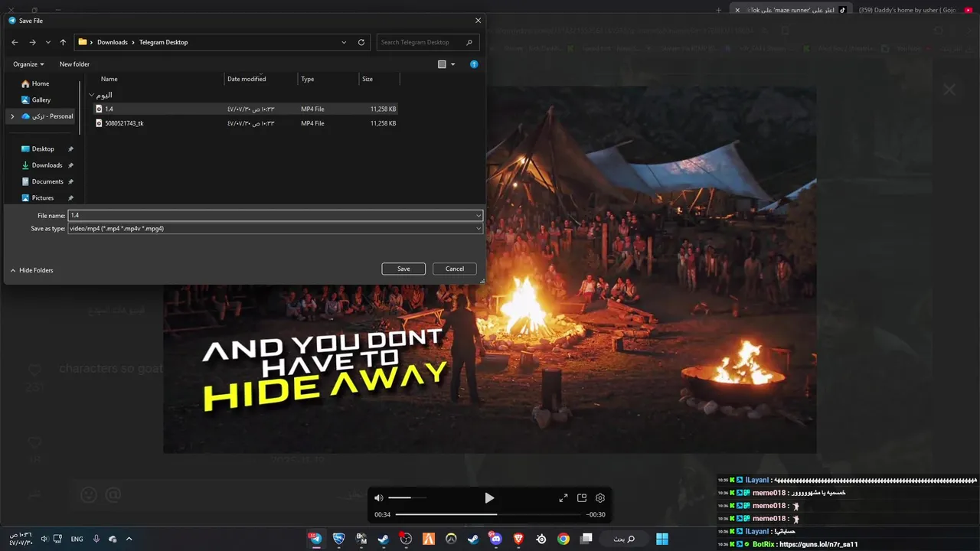
Task: Go back in Save File dialog
Action: 15,42
